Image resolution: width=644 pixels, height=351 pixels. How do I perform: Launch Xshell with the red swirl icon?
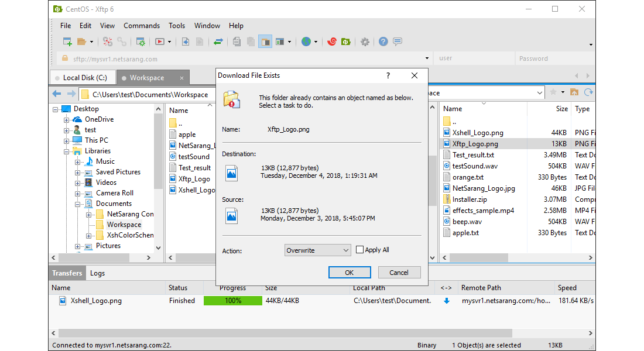click(332, 42)
